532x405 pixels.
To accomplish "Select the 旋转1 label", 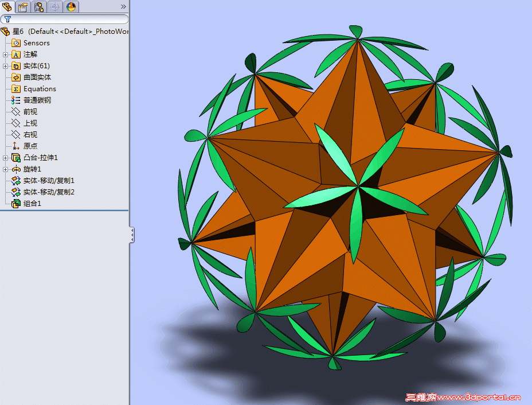I will coord(32,169).
